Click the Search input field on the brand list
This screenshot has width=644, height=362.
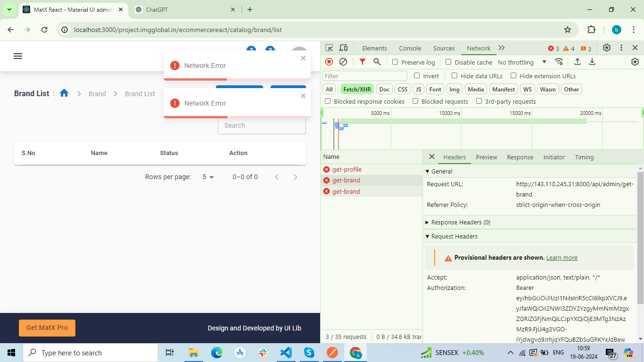point(262,125)
